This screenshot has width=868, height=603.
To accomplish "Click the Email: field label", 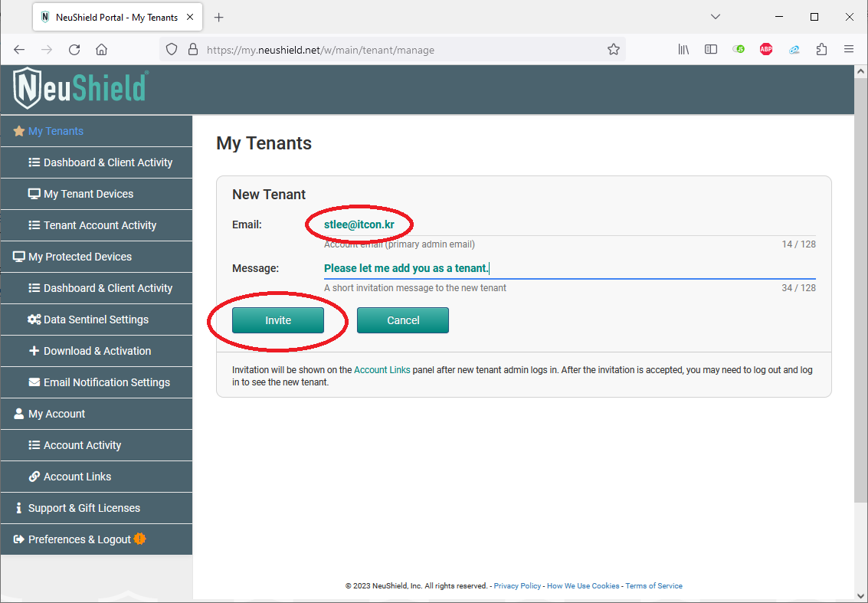I will tap(247, 224).
